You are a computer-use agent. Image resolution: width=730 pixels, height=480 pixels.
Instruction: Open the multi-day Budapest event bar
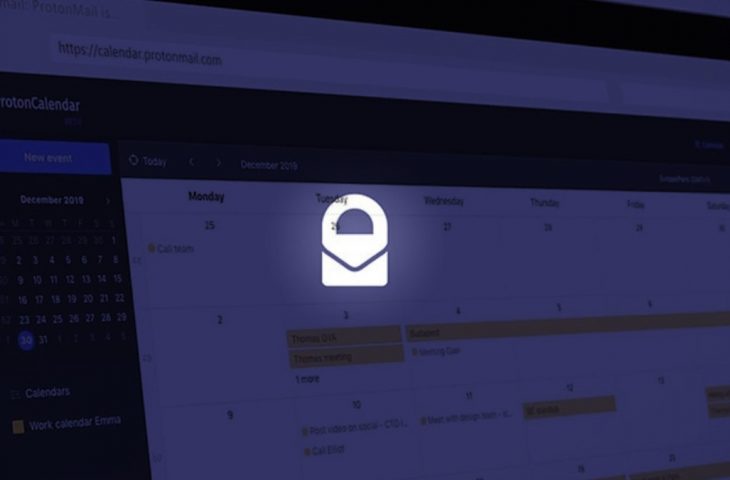point(568,326)
